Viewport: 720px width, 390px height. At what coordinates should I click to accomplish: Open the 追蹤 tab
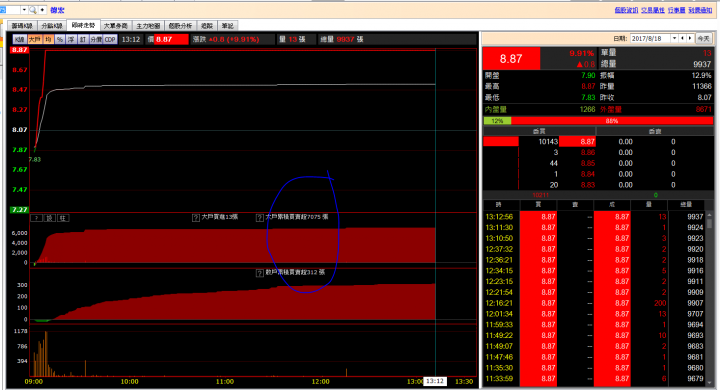[207, 26]
